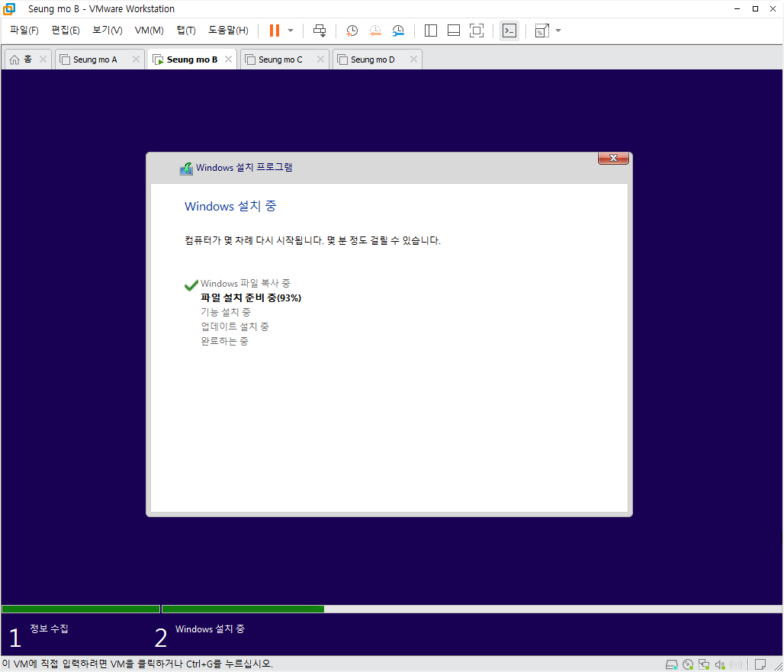
Task: Click the 파일 설치 준비 중(93%) step
Action: (x=251, y=298)
